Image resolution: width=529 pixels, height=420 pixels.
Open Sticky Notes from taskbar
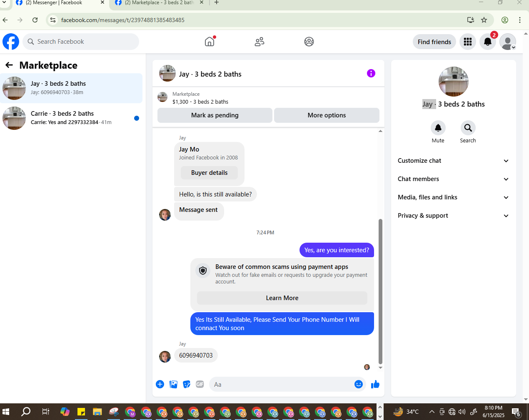(81, 412)
